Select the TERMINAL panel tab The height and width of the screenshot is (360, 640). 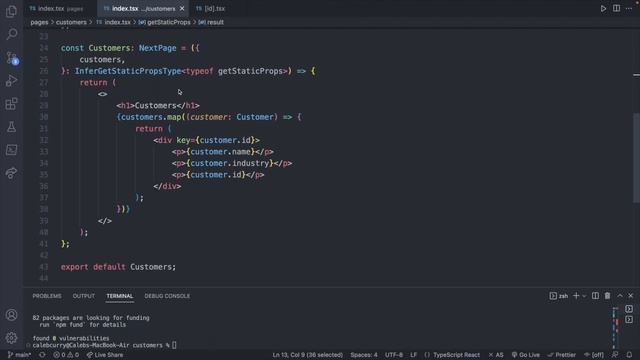(x=120, y=296)
